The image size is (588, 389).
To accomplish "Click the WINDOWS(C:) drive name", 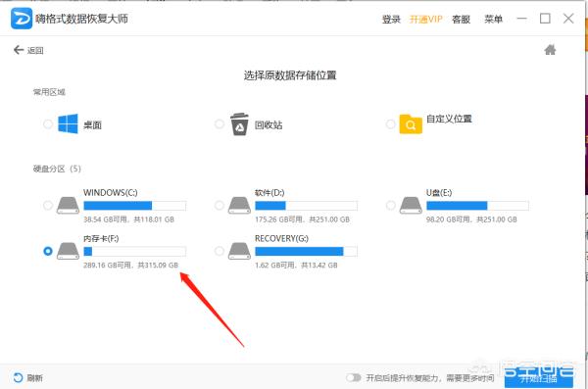I will (x=110, y=193).
